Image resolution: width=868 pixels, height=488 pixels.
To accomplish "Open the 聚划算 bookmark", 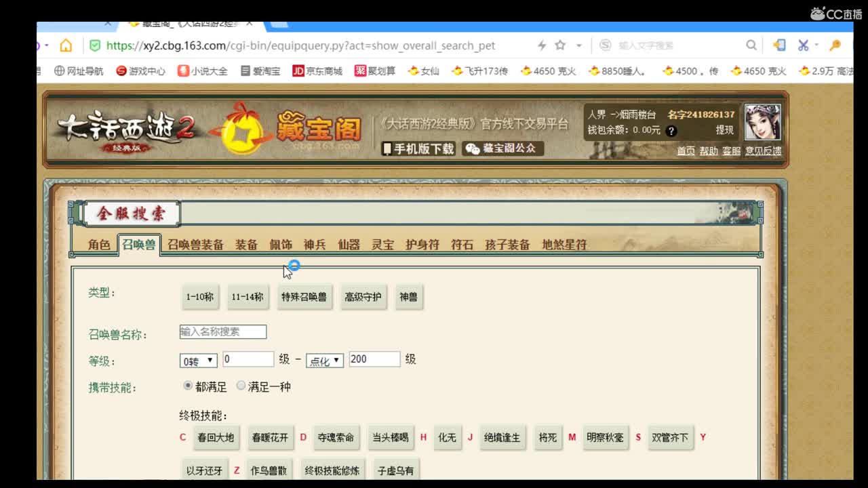I will pos(375,70).
